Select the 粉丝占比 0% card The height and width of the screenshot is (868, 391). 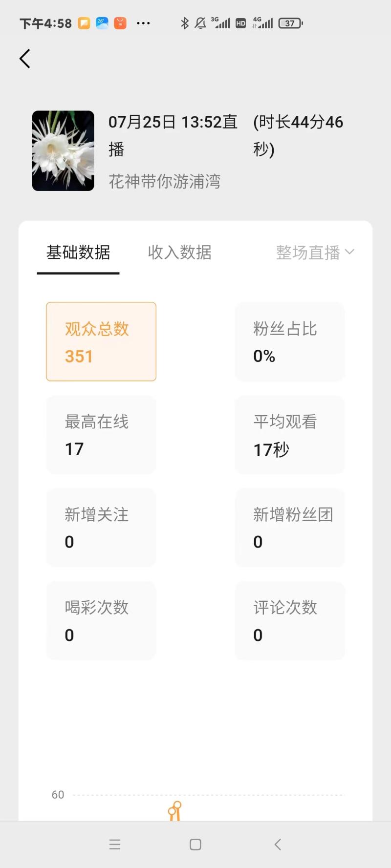(290, 341)
